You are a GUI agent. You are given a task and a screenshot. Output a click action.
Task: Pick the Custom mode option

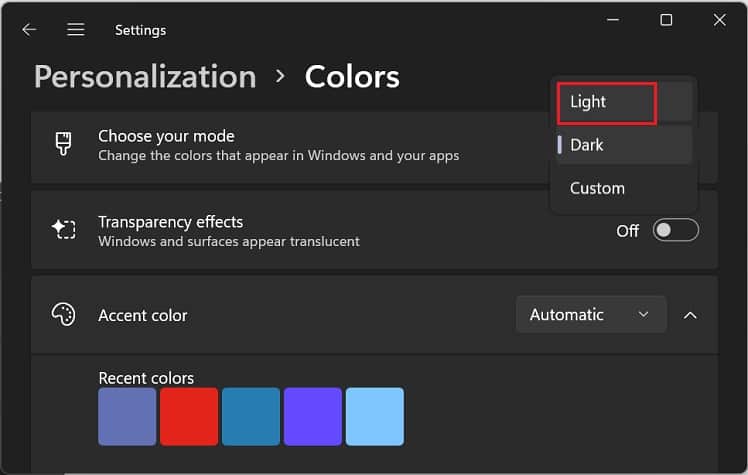[621, 188]
